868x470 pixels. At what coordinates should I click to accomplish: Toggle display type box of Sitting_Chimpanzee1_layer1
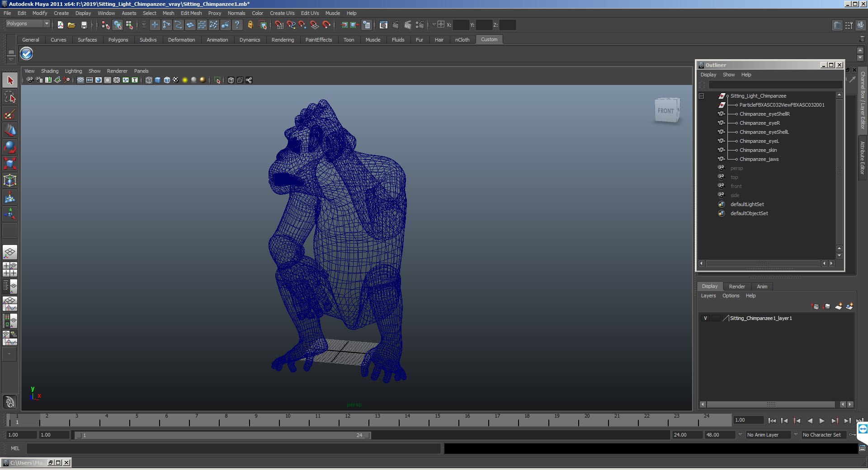716,318
